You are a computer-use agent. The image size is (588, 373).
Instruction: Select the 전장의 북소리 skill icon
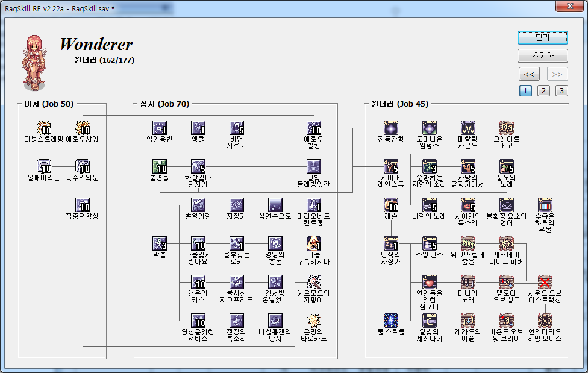point(237,321)
